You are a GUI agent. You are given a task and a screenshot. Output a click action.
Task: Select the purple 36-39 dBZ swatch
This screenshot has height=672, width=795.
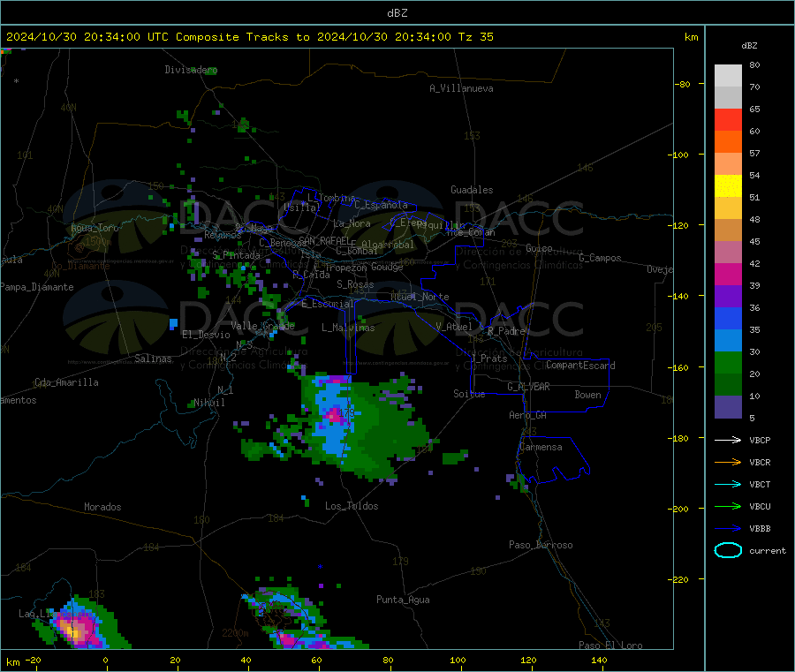pos(728,297)
